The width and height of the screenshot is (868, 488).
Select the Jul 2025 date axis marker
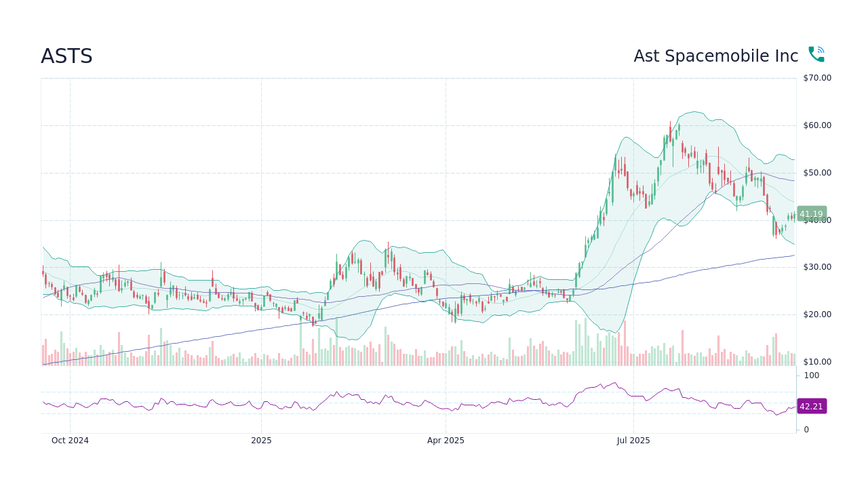pyautogui.click(x=633, y=441)
